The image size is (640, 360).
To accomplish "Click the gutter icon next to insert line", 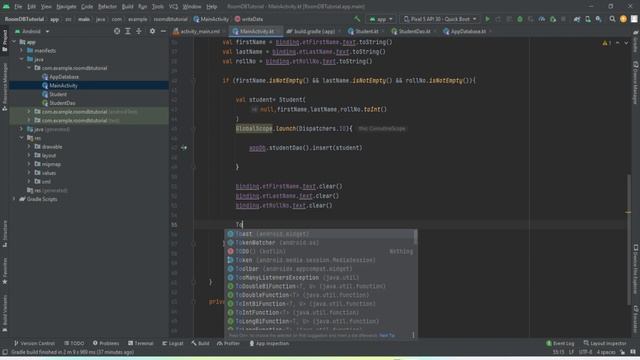I will [184, 148].
